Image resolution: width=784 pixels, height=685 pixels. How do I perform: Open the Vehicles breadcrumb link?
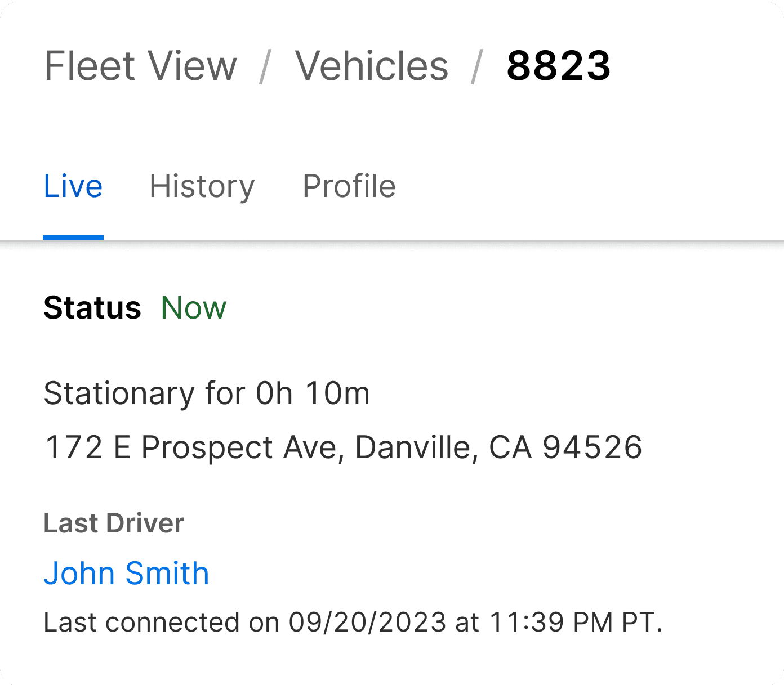pyautogui.click(x=372, y=66)
